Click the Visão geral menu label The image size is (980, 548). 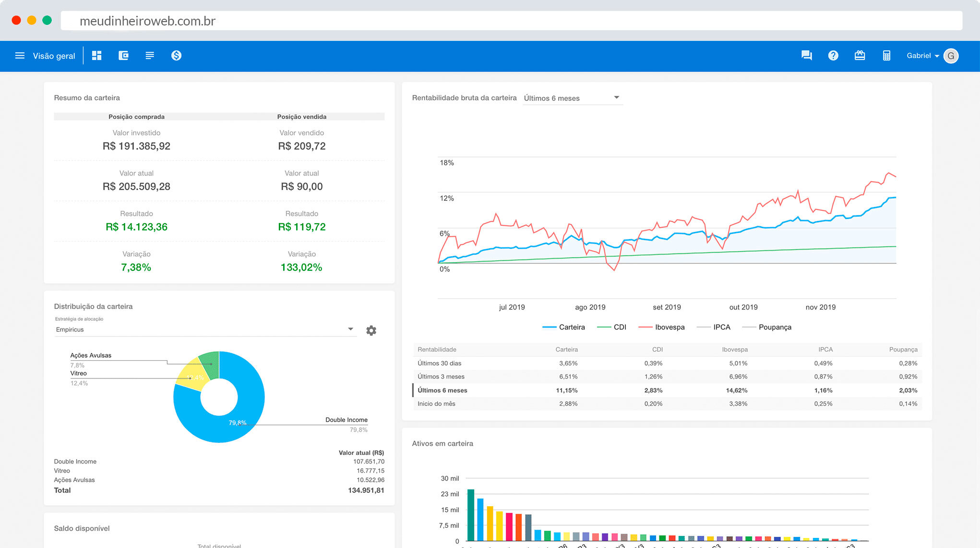pyautogui.click(x=54, y=56)
